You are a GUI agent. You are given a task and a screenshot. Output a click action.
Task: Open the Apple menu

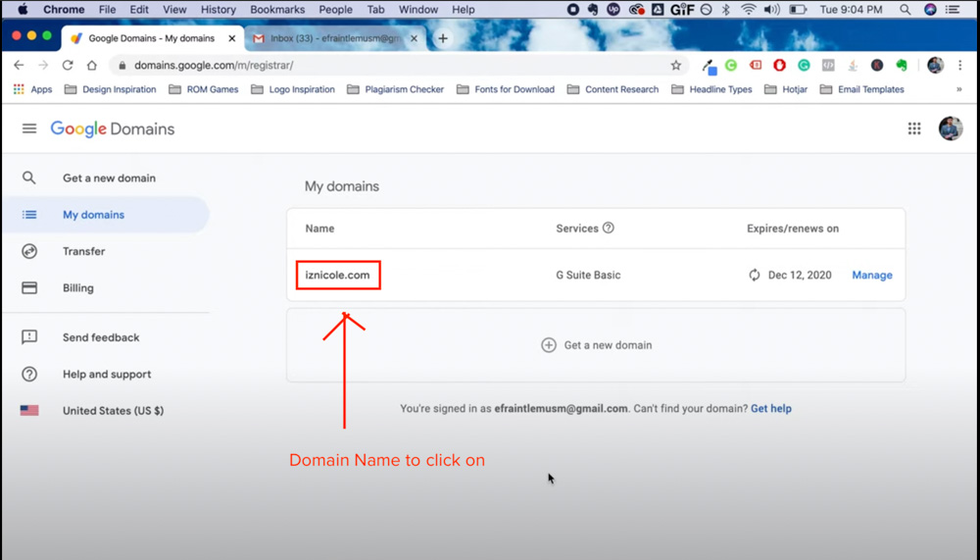click(x=23, y=10)
